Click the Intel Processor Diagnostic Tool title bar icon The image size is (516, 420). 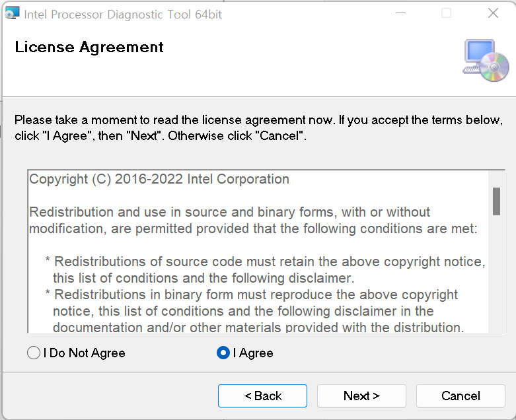(x=12, y=13)
